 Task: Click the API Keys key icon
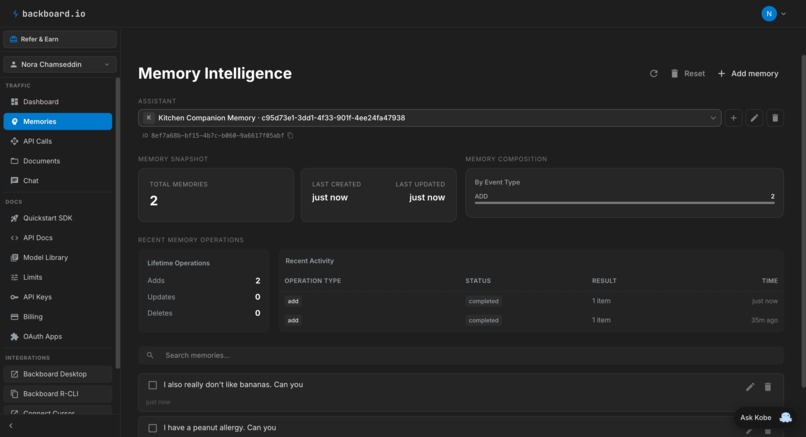[14, 297]
